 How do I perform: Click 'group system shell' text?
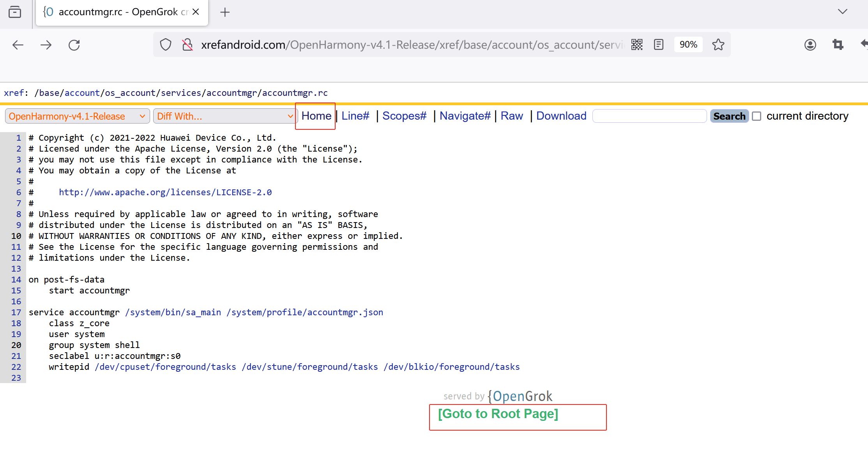pyautogui.click(x=94, y=345)
